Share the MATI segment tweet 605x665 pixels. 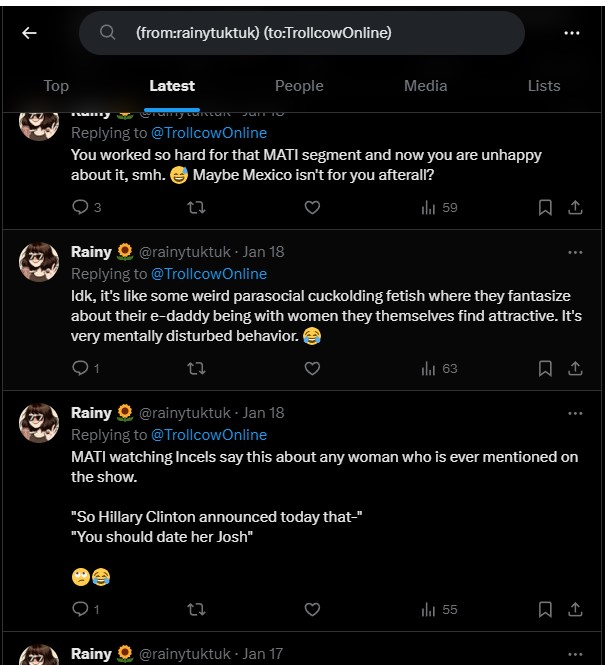[575, 207]
